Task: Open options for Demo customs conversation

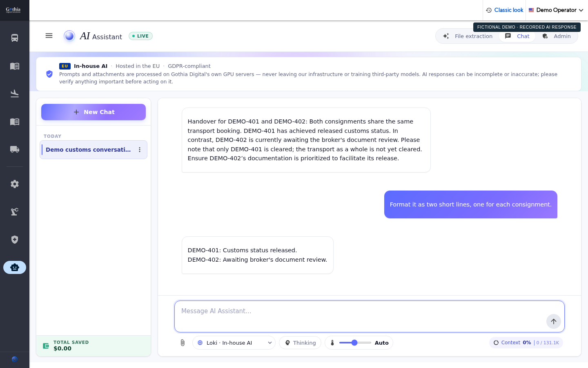Action: click(140, 150)
